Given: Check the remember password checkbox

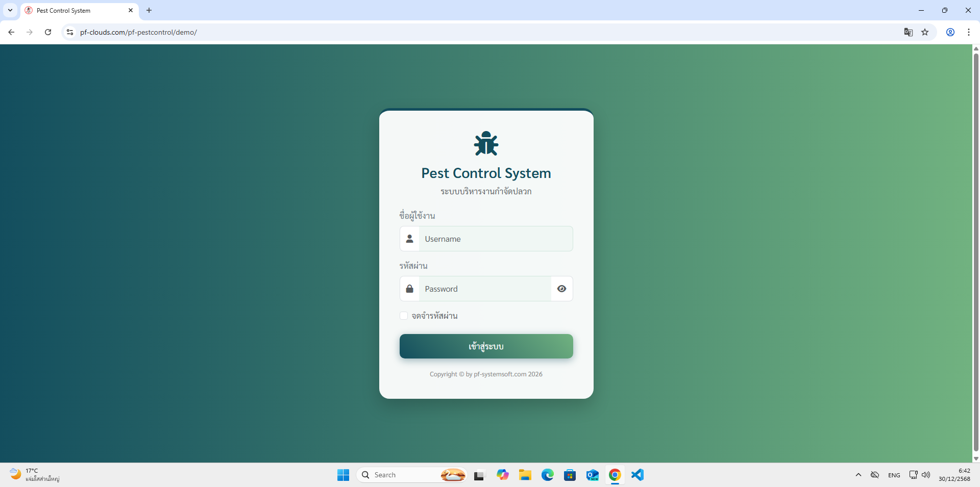Looking at the screenshot, I should (x=404, y=316).
